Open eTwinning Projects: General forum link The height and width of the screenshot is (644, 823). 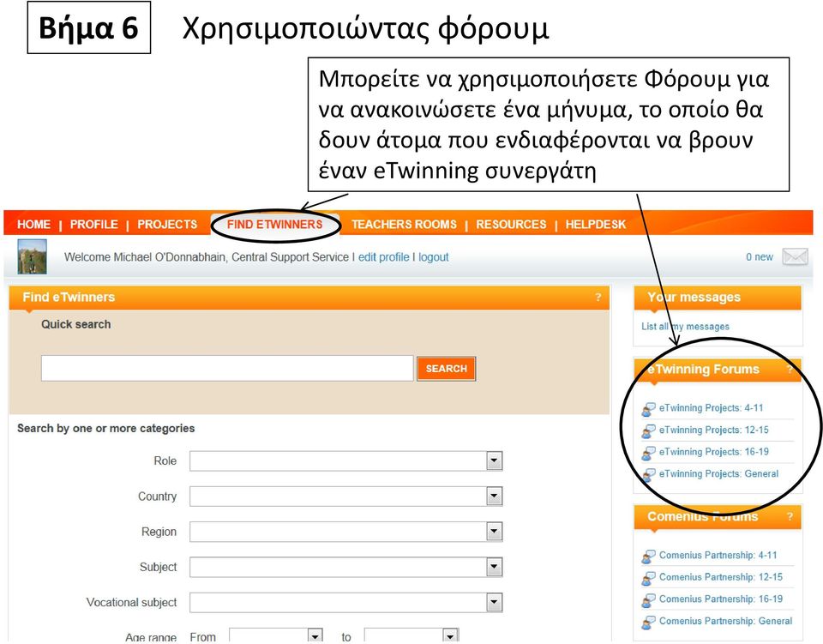[718, 473]
